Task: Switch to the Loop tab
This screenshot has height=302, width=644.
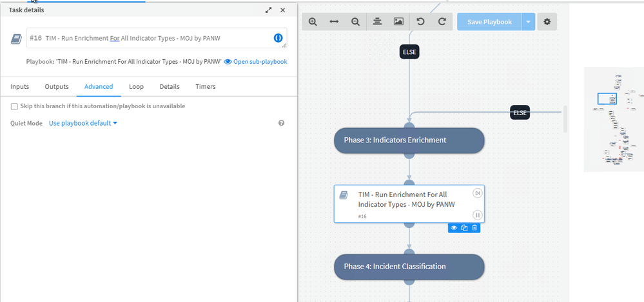Action: 136,86
